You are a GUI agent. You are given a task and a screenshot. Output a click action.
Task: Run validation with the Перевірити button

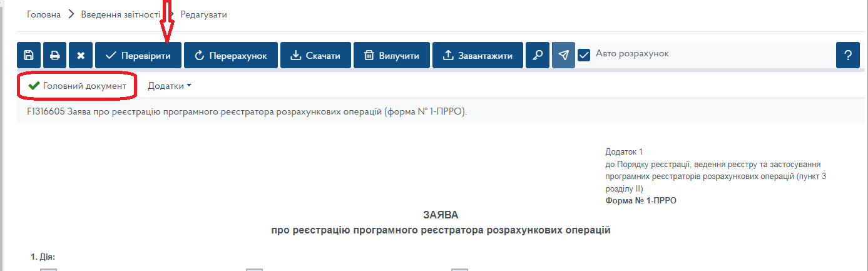tap(138, 56)
